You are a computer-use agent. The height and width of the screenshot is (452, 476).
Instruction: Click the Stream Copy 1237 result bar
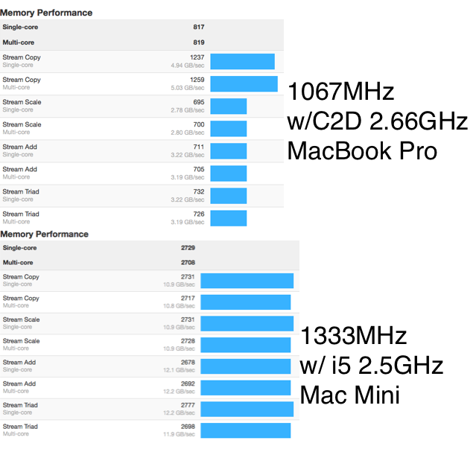tap(243, 61)
